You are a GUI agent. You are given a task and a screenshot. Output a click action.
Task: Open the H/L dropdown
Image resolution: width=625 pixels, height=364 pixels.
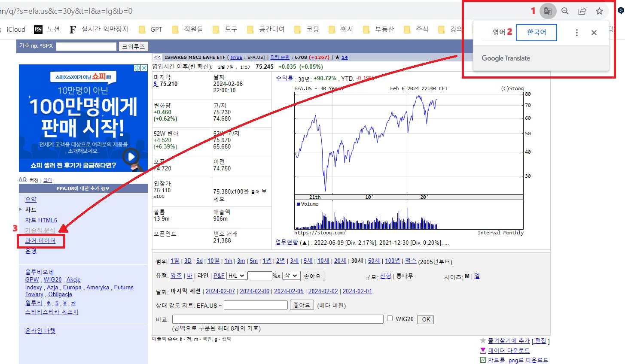click(236, 276)
